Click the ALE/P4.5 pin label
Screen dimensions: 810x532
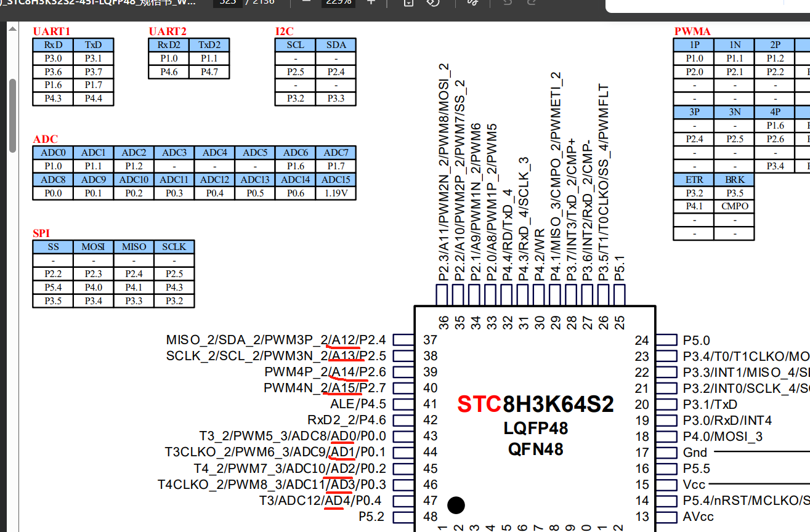point(358,404)
